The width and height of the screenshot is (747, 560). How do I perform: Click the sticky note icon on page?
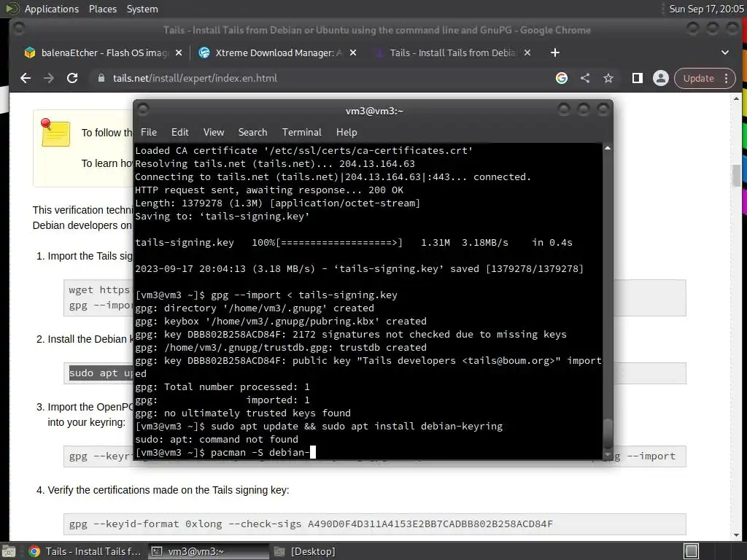55,133
